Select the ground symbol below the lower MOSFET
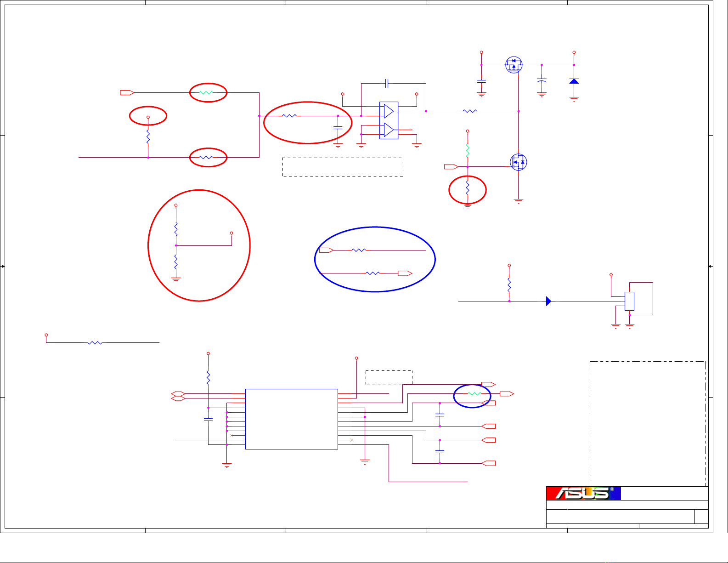Image resolution: width=728 pixels, height=563 pixels. pos(519,201)
